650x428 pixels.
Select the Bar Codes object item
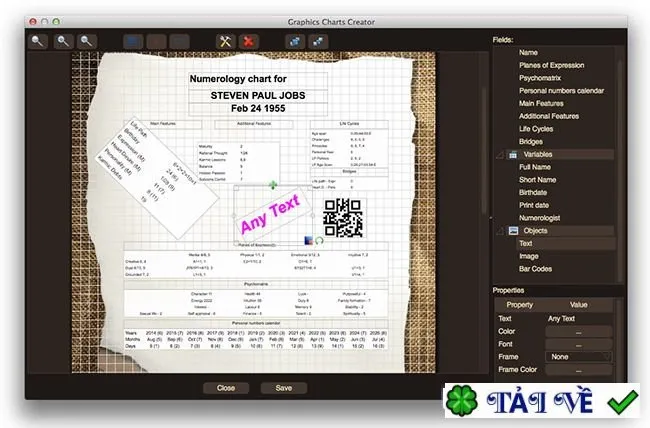click(x=535, y=269)
